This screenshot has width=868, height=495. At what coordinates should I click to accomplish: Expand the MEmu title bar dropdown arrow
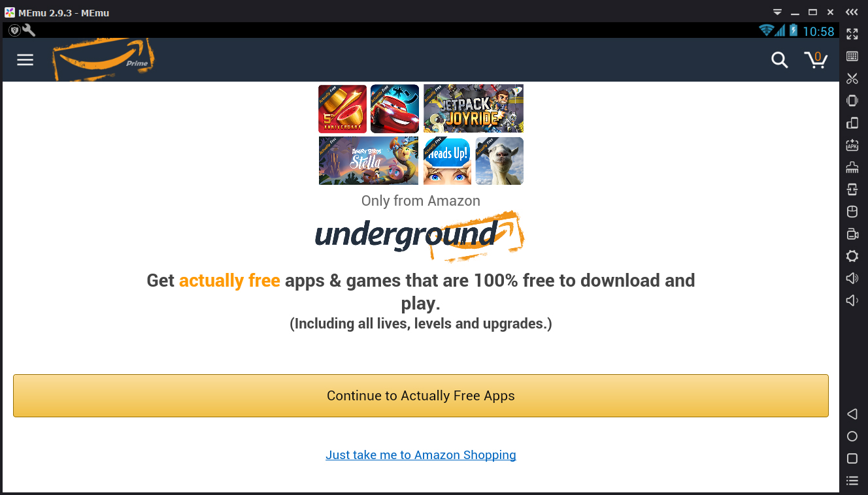(x=777, y=12)
